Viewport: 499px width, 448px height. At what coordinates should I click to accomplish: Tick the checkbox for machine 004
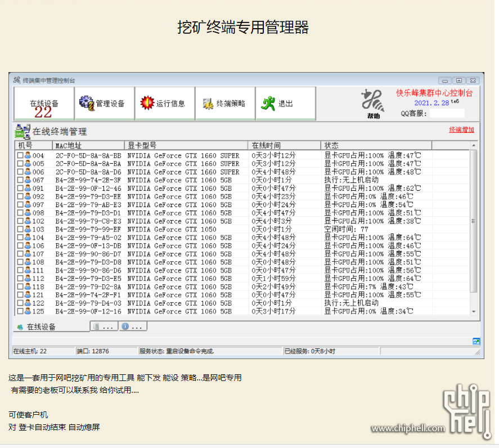point(20,155)
